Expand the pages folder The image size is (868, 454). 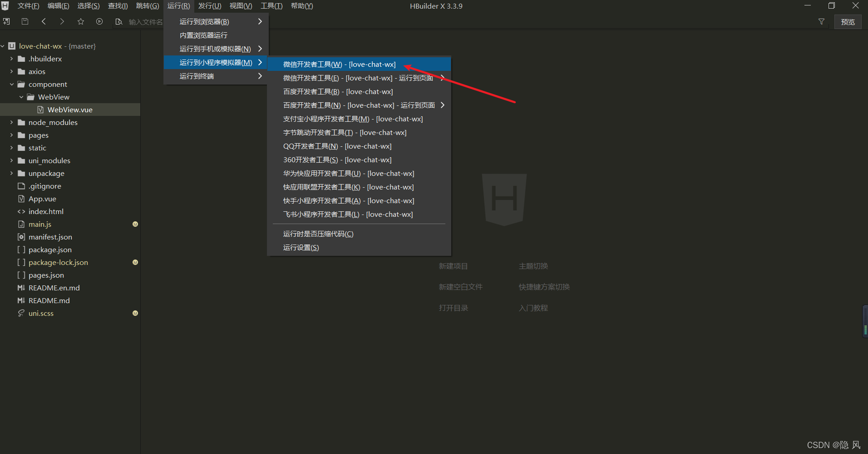tap(12, 135)
